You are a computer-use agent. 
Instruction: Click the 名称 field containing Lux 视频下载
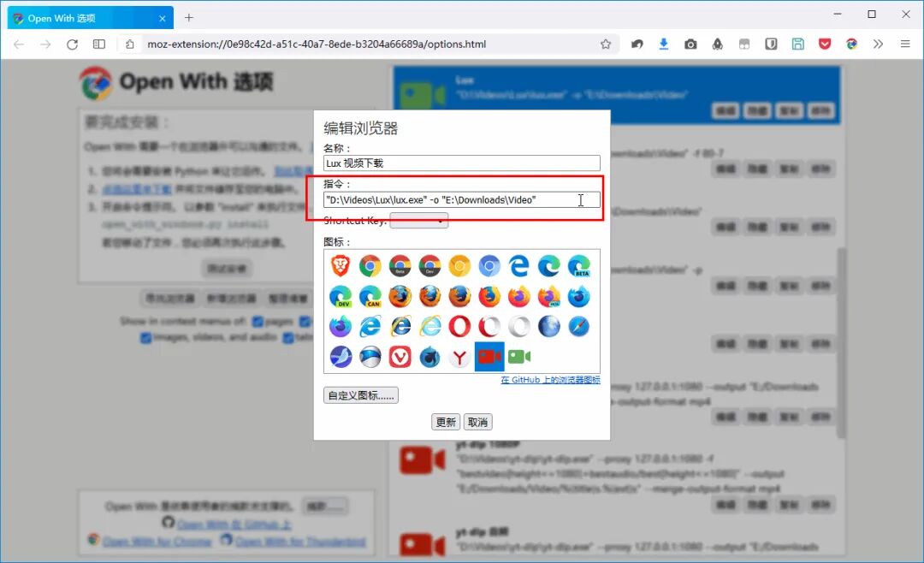coord(461,163)
